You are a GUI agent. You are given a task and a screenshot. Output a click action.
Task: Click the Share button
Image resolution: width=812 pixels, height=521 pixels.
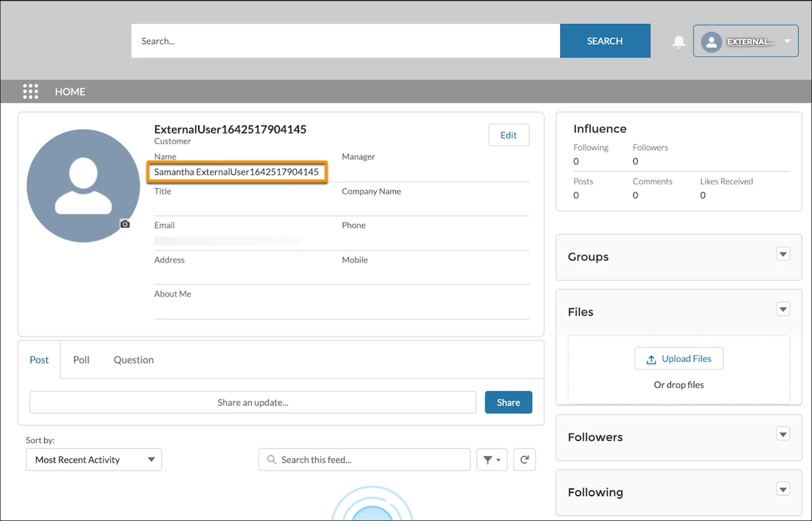[508, 403]
